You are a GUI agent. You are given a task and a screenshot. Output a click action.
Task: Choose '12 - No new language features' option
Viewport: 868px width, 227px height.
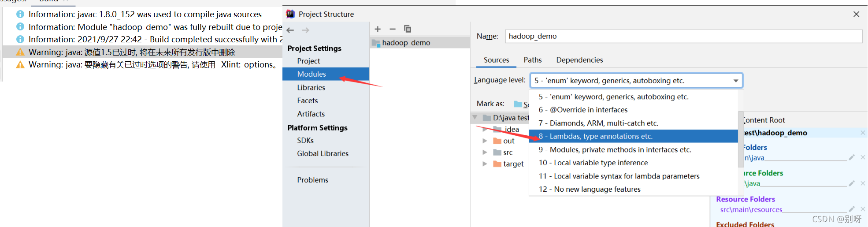click(634, 189)
